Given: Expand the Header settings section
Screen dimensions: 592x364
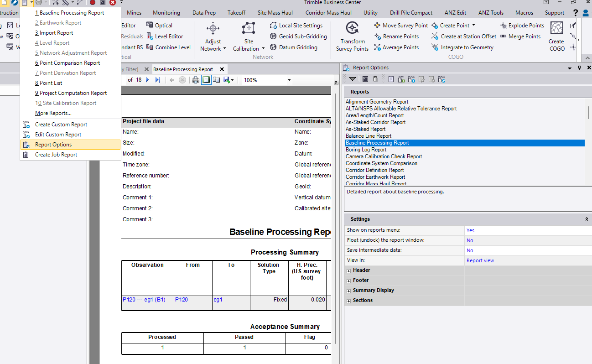Looking at the screenshot, I should tap(349, 270).
